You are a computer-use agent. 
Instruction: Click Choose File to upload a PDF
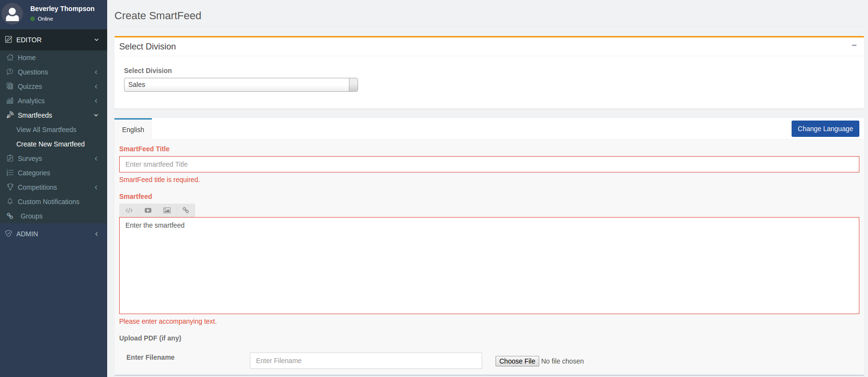517,361
